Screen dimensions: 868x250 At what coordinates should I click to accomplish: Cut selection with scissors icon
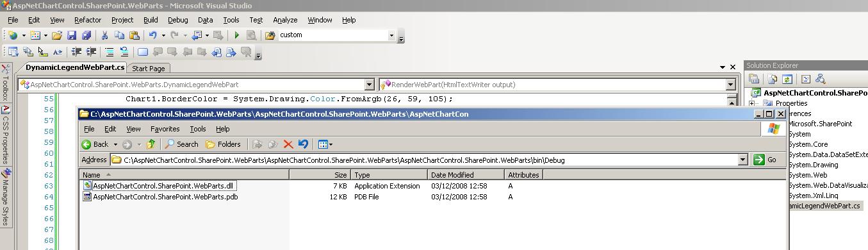tap(104, 35)
